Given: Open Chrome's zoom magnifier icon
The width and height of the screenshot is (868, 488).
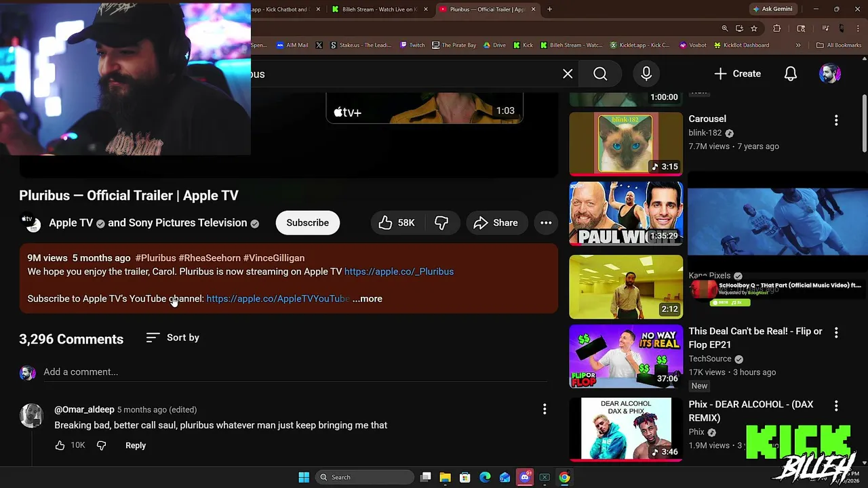Looking at the screenshot, I should click(x=725, y=28).
